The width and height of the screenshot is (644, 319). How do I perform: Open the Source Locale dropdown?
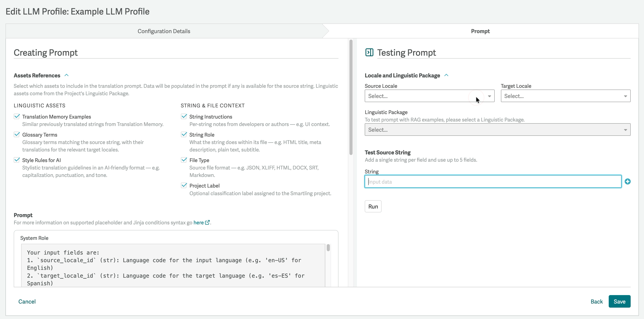(430, 96)
